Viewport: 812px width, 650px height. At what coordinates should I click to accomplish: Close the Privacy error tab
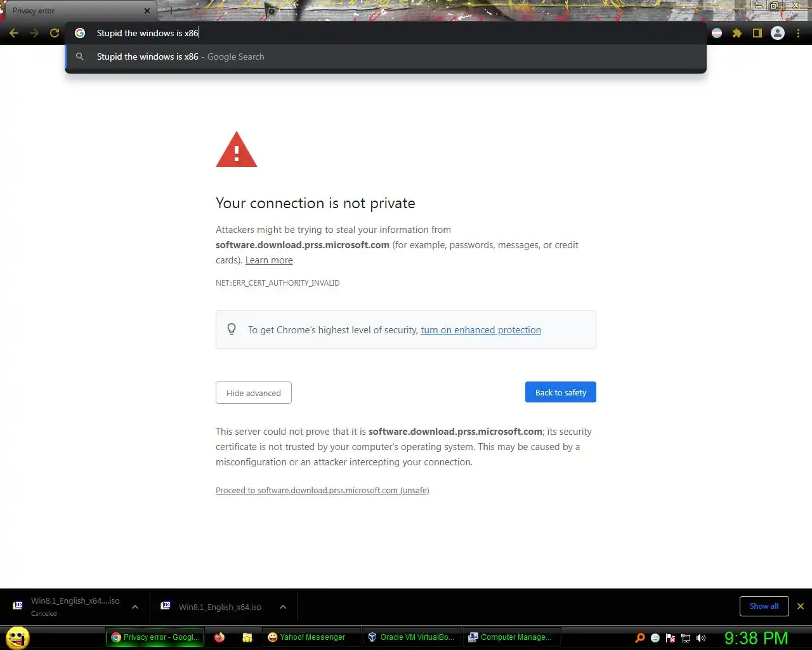coord(147,11)
